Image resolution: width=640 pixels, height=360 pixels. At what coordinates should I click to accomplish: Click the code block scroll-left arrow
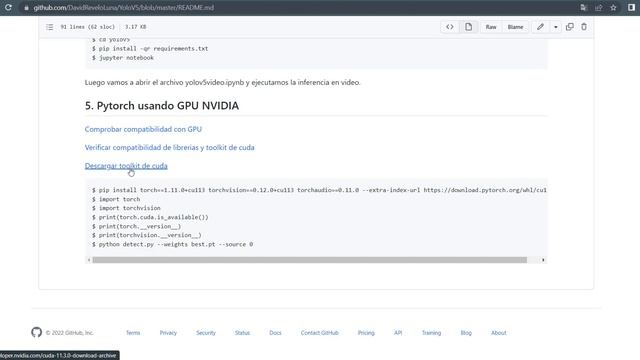[x=89, y=260]
